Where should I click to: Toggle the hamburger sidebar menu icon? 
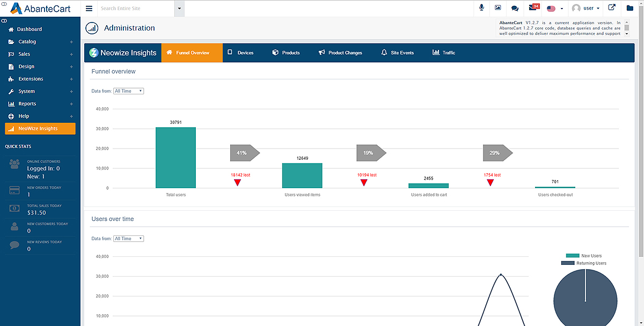pos(89,8)
